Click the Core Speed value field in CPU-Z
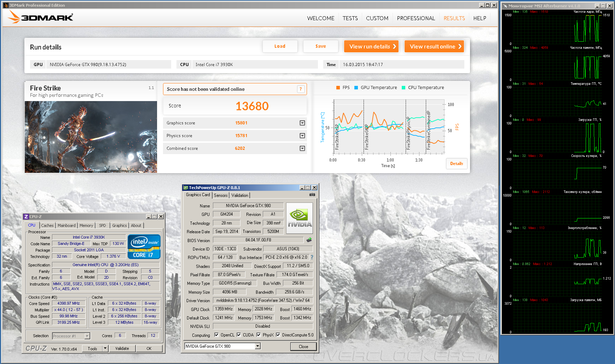This screenshot has height=364, width=615. pyautogui.click(x=69, y=303)
